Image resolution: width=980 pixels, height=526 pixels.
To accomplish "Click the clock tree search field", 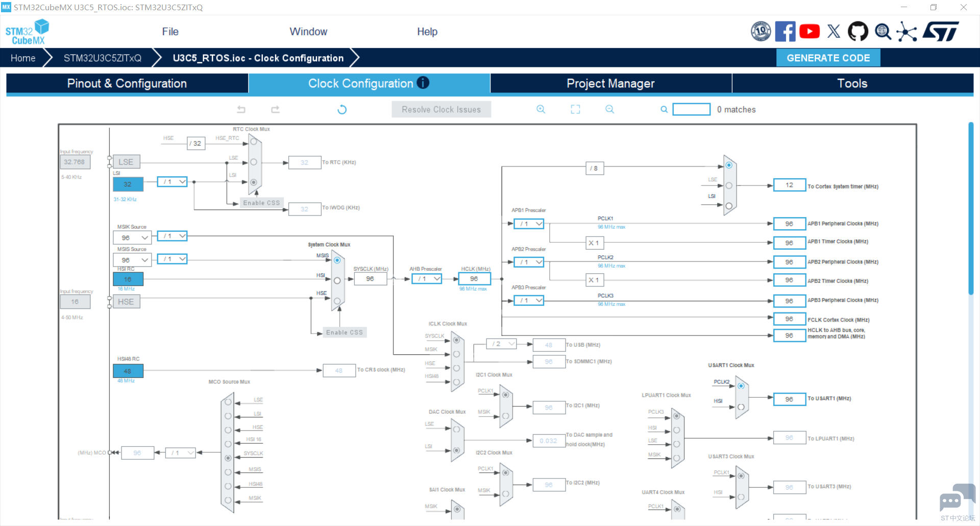I will pos(692,109).
